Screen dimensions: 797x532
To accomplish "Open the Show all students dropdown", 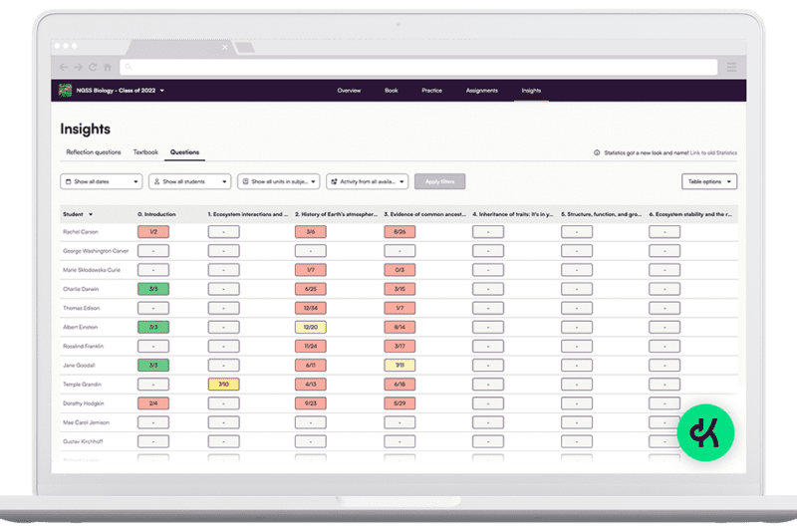I will (189, 182).
